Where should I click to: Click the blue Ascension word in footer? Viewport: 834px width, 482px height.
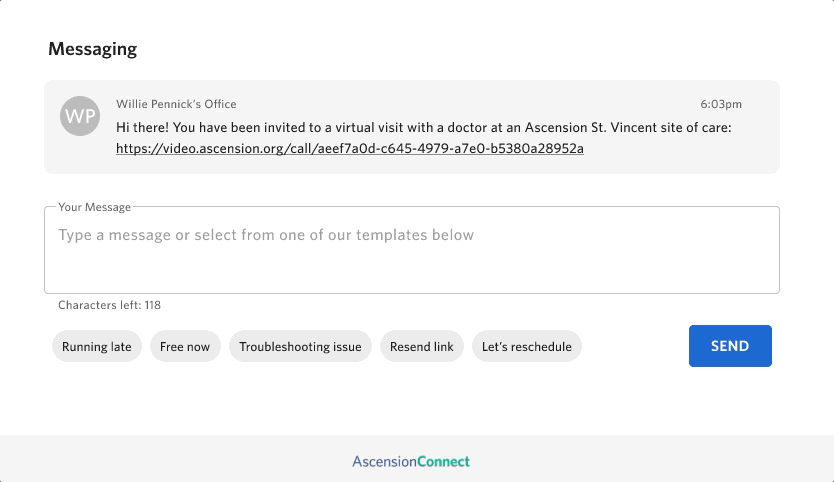coord(385,461)
